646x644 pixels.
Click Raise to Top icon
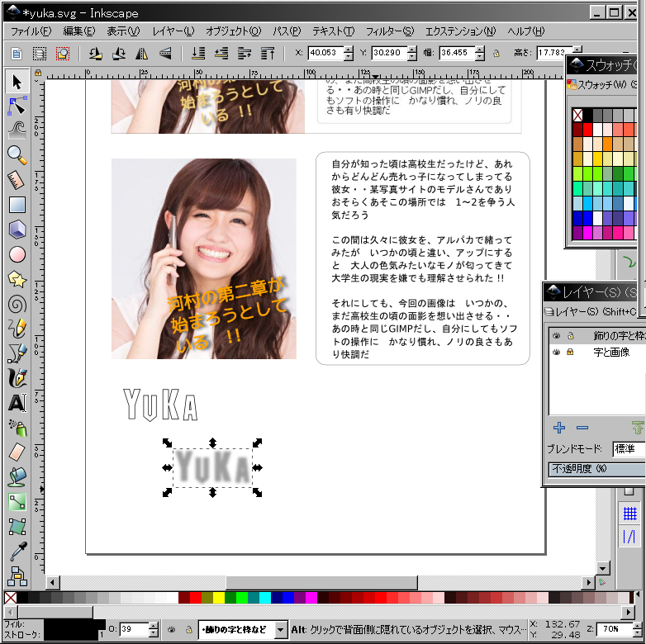(268, 53)
